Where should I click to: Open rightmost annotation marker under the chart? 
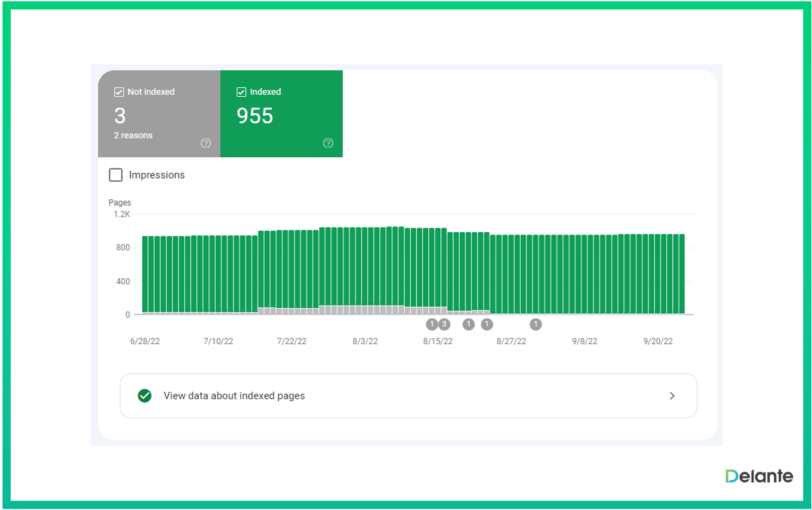535,324
